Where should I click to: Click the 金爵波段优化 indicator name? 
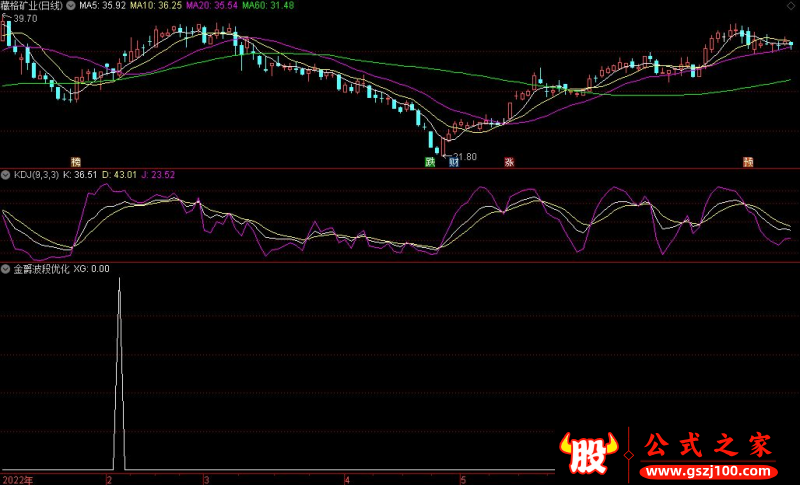coord(41,269)
